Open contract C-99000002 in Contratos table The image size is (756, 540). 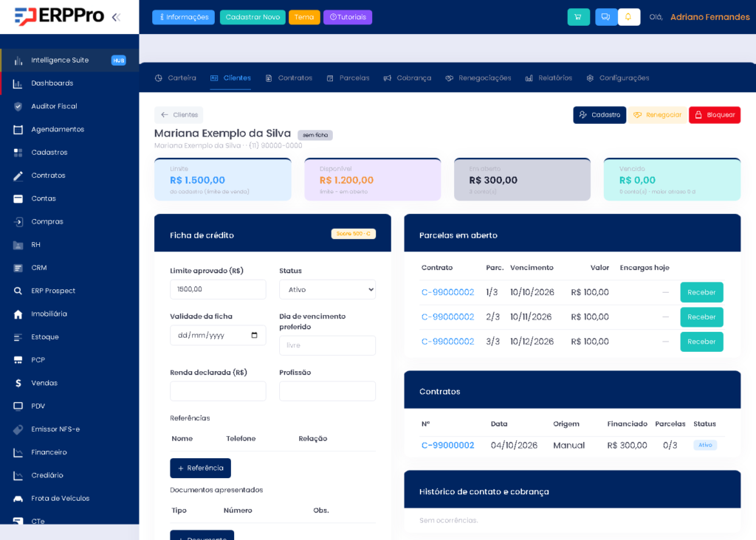coord(447,446)
